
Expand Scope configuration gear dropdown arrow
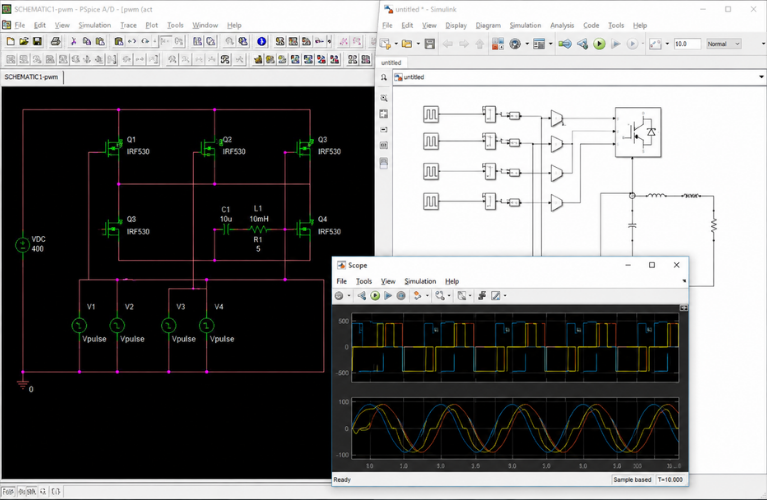point(349,295)
